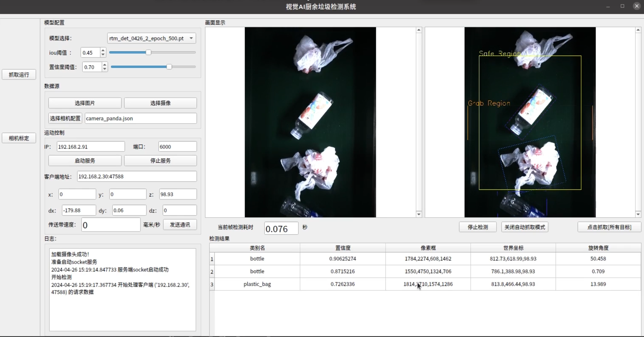Click confidence cell 0.7262336

coord(343,284)
